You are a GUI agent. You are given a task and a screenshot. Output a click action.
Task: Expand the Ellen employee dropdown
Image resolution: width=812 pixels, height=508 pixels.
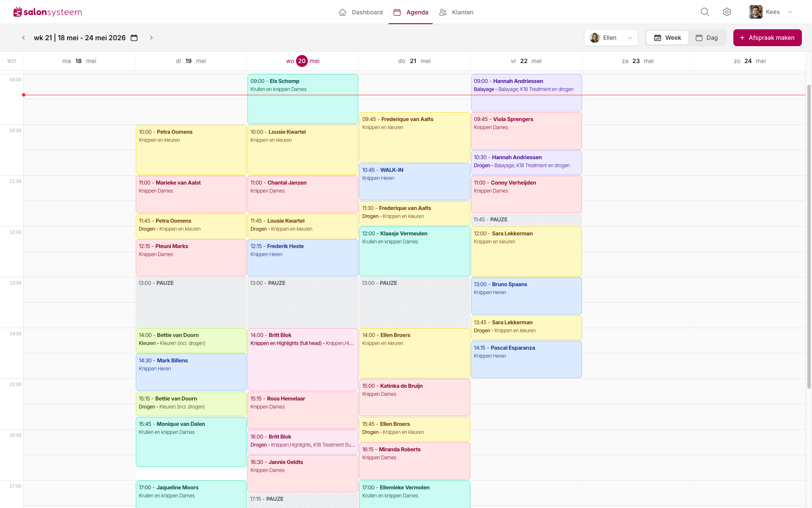[611, 38]
